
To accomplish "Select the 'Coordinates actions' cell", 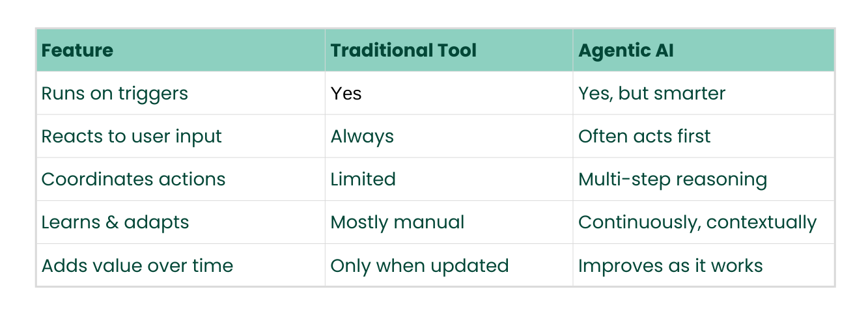I will (x=181, y=179).
